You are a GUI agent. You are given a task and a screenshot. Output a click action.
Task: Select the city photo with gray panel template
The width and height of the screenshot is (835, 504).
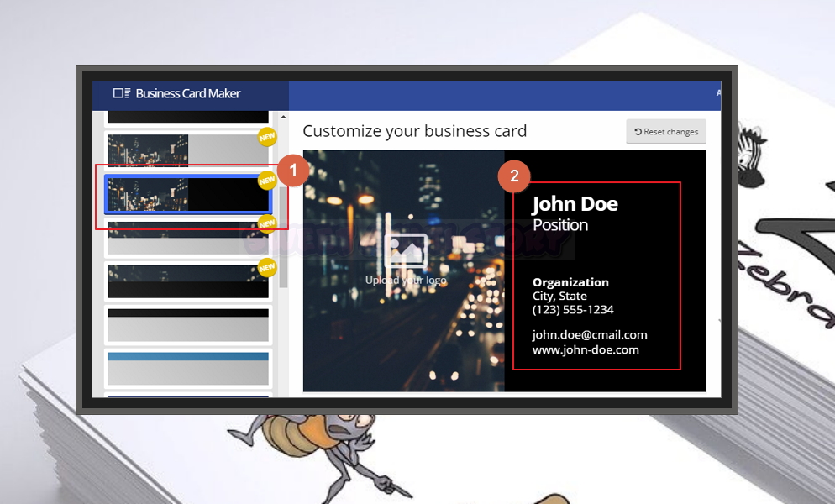(x=188, y=150)
